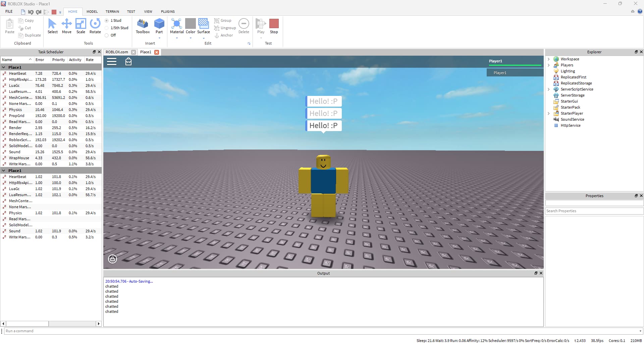Close the Place1 document tab

point(157,52)
